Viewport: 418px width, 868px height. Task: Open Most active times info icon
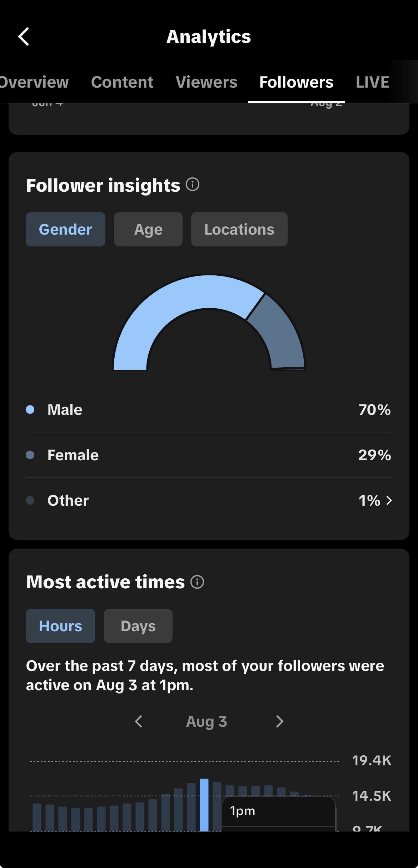[197, 582]
